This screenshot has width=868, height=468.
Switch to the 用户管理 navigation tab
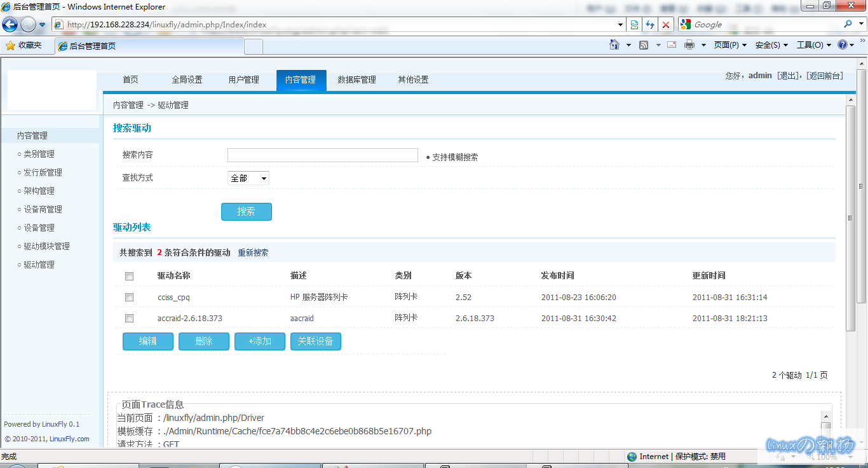coord(243,80)
